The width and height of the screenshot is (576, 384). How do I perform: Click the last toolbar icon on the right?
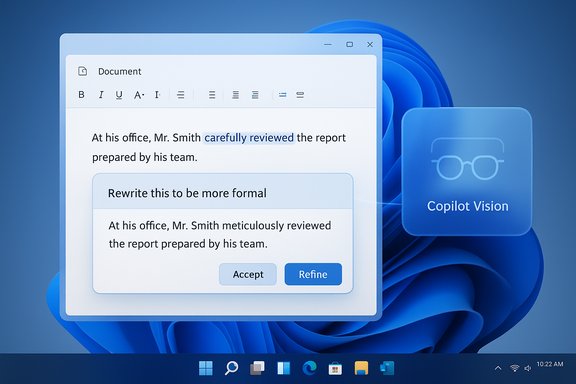click(x=300, y=95)
